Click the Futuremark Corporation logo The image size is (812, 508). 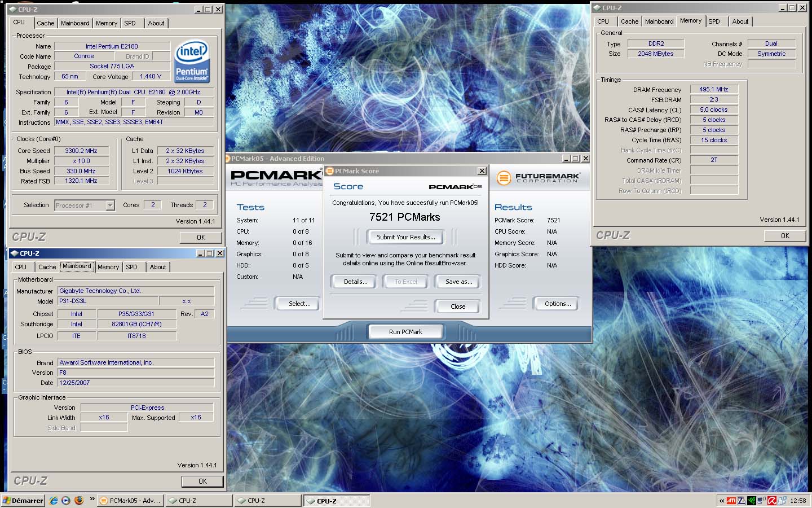point(540,177)
